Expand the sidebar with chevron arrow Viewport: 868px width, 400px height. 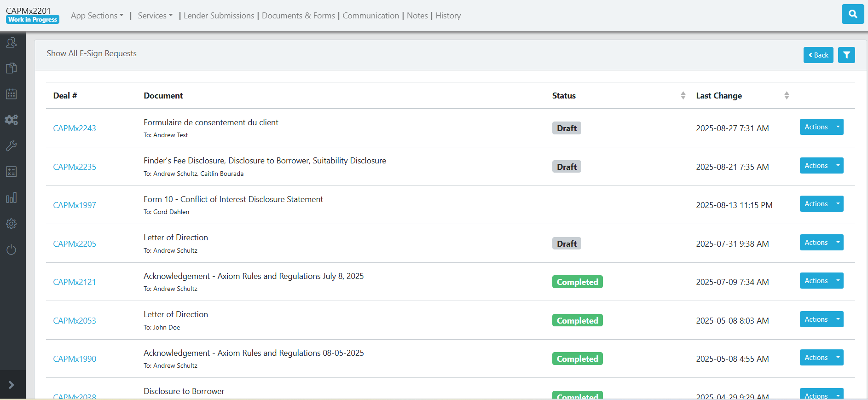12,385
